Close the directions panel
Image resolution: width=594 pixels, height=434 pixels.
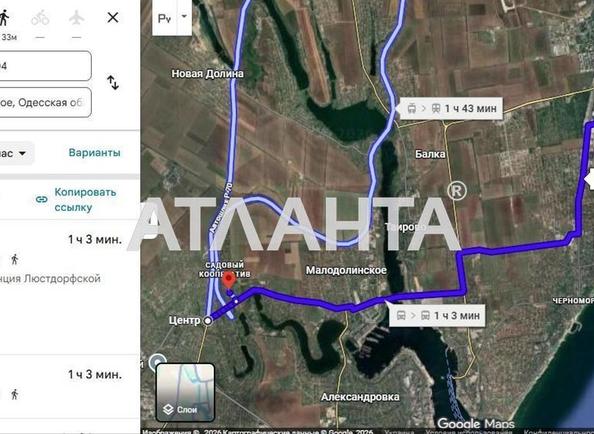(x=113, y=17)
